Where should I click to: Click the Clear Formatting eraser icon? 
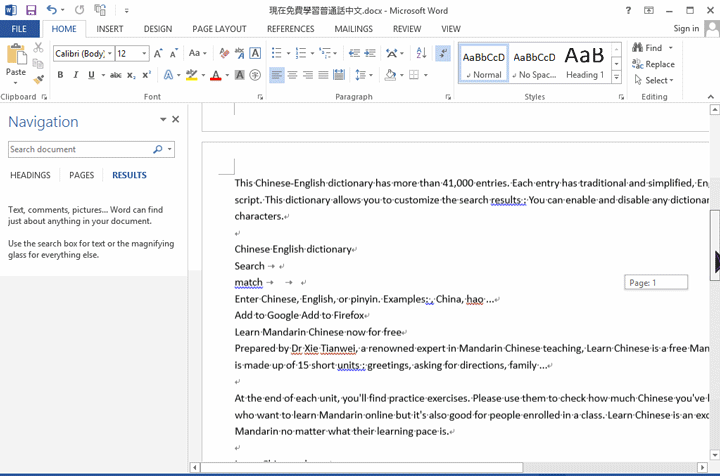(224, 53)
